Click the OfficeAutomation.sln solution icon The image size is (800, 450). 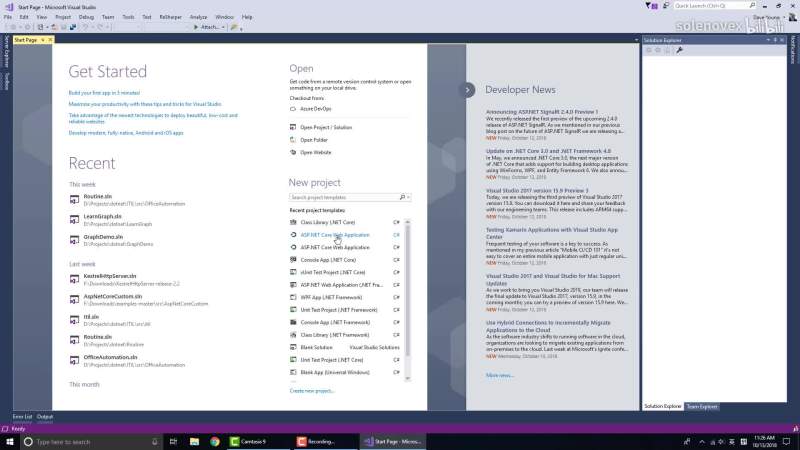(x=74, y=361)
